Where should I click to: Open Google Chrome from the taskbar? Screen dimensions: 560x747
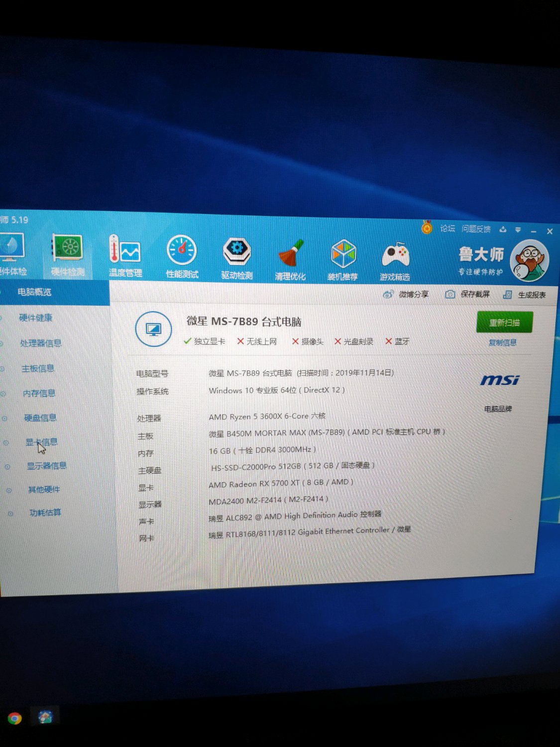[x=14, y=718]
